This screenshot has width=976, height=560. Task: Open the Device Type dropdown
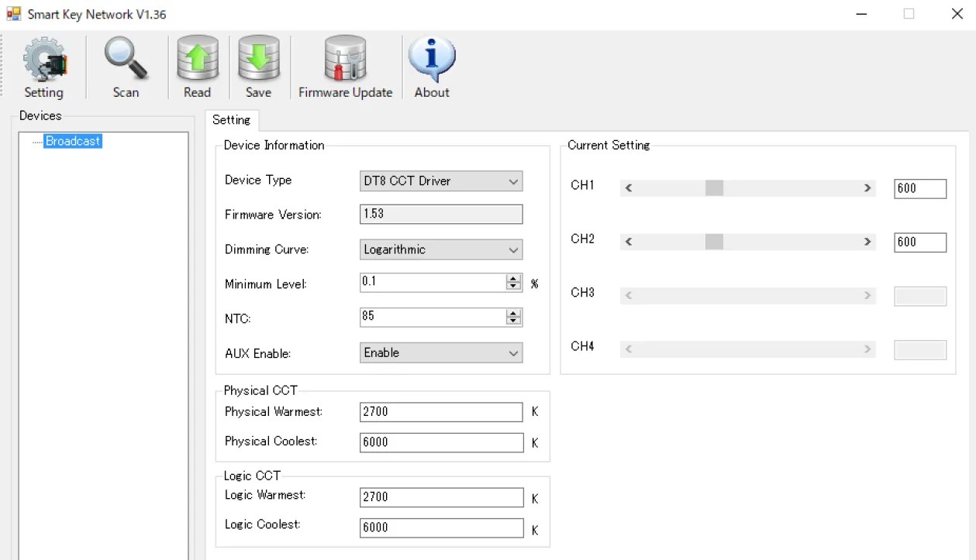point(441,181)
